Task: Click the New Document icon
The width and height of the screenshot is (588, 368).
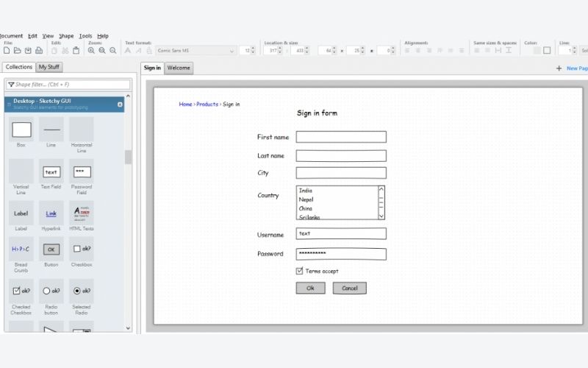Action: tap(7, 51)
